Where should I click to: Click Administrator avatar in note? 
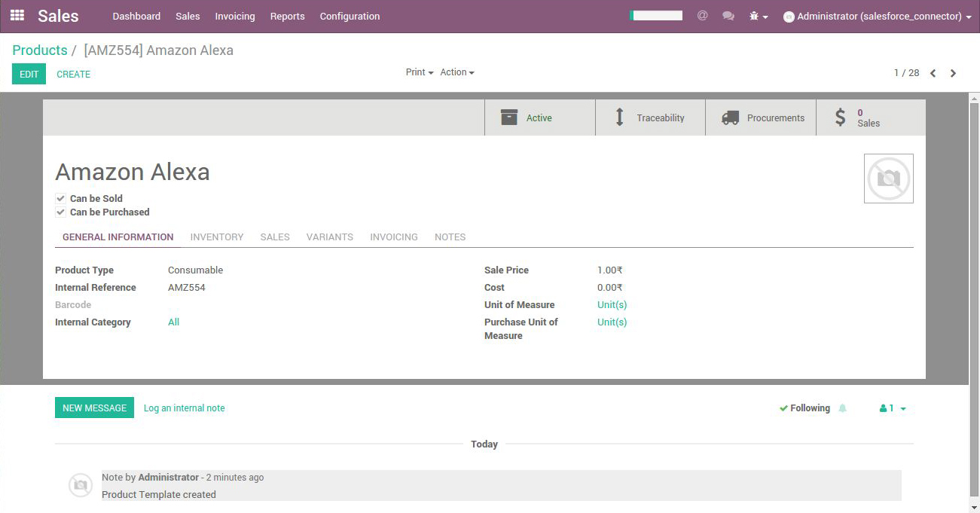81,485
